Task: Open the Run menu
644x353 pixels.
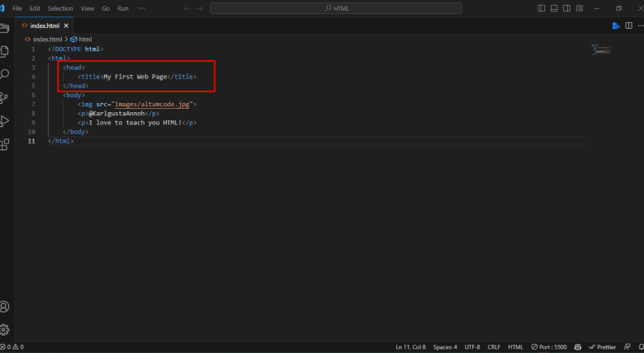Action: coord(123,8)
